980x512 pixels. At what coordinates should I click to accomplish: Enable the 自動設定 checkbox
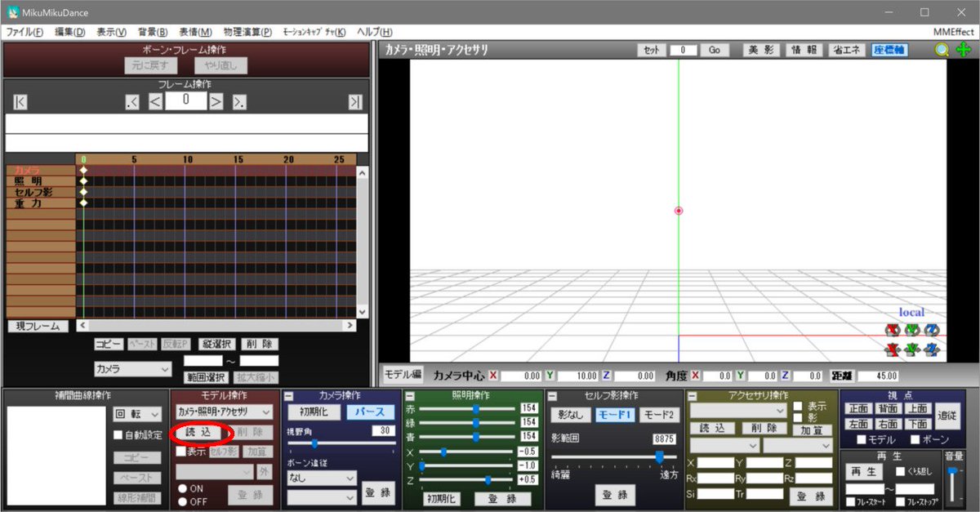tap(118, 435)
